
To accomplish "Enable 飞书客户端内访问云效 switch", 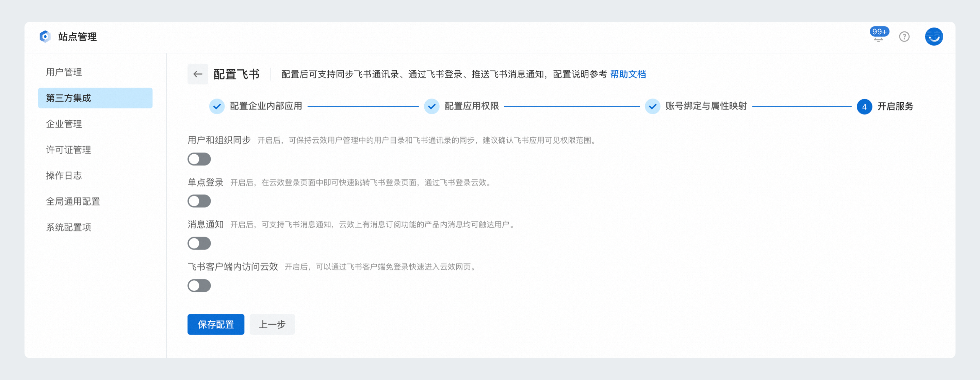I will [199, 286].
